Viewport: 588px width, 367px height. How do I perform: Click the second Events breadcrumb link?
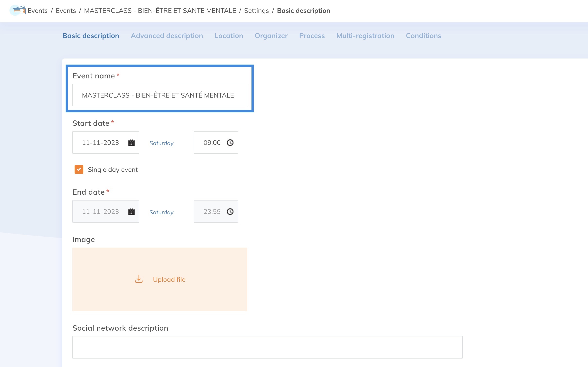pos(66,11)
